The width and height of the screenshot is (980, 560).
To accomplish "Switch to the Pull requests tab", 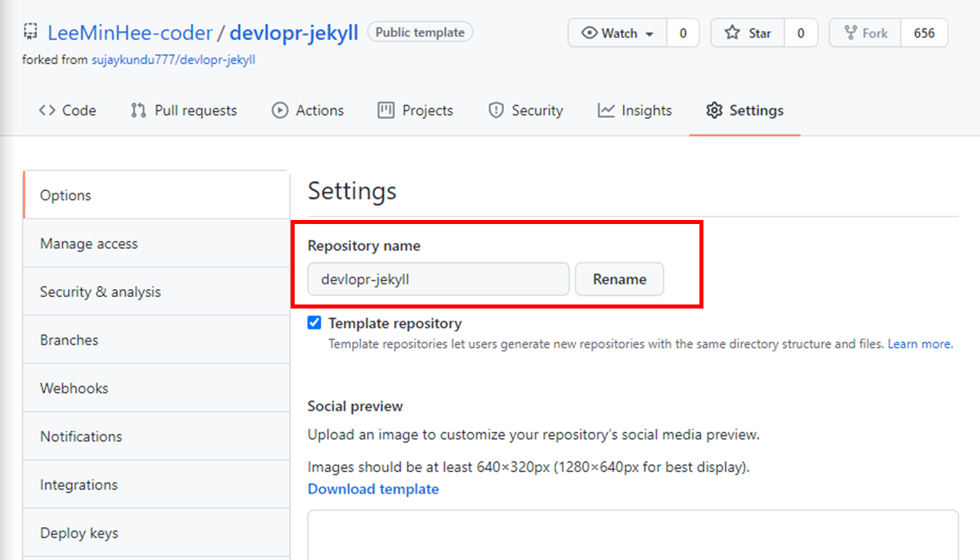I will pos(184,110).
